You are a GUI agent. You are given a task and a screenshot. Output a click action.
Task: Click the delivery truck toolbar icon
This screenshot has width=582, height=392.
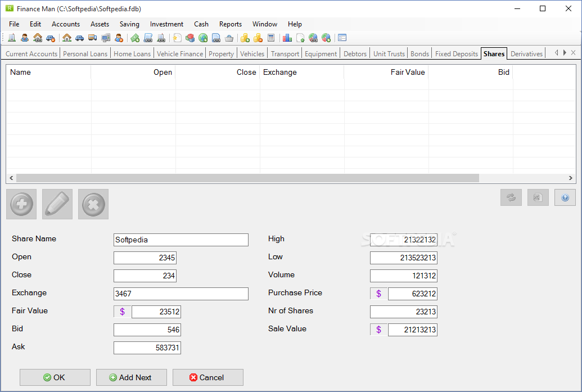tap(92, 38)
